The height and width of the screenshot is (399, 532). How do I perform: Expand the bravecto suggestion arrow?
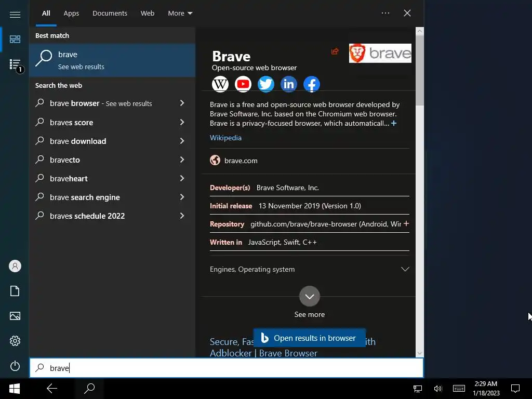coord(182,159)
